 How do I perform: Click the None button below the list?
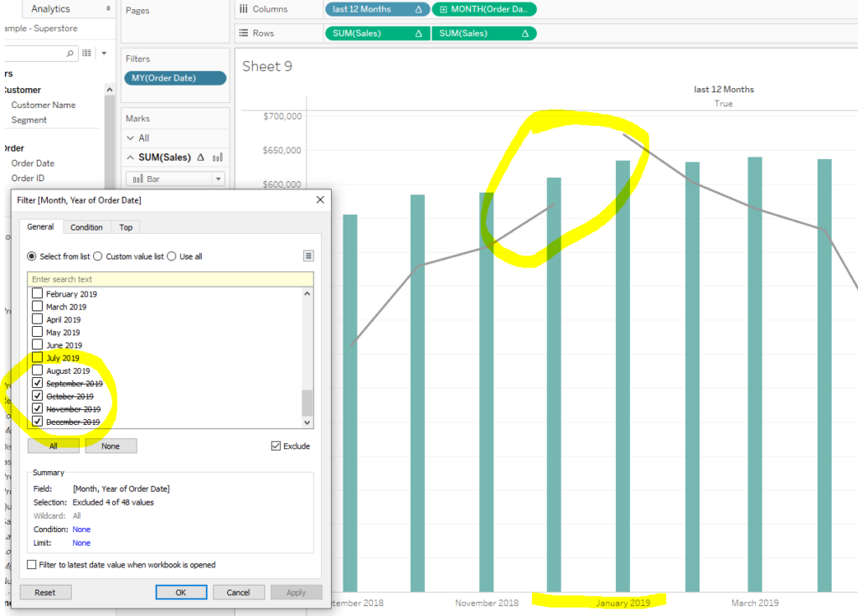click(x=111, y=446)
